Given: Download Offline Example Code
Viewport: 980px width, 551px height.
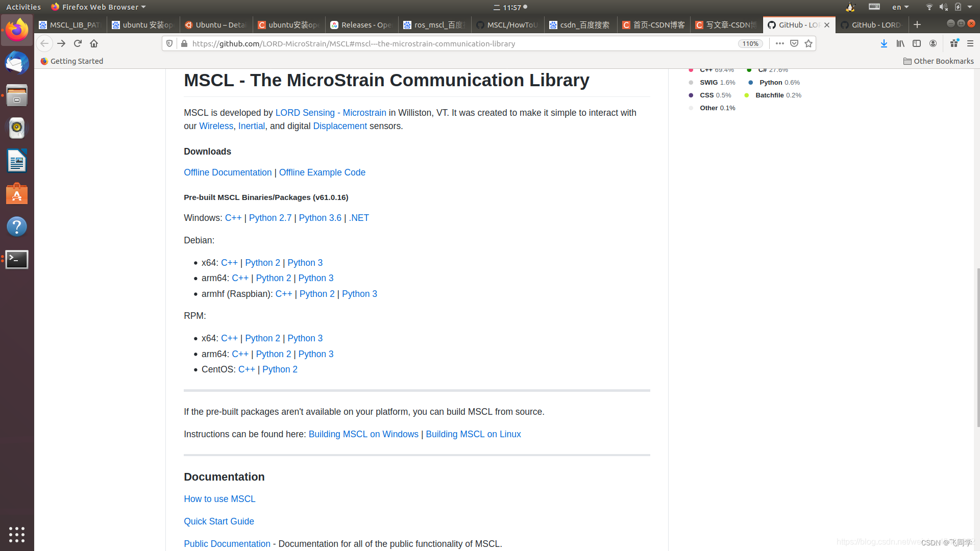Looking at the screenshot, I should pyautogui.click(x=322, y=172).
